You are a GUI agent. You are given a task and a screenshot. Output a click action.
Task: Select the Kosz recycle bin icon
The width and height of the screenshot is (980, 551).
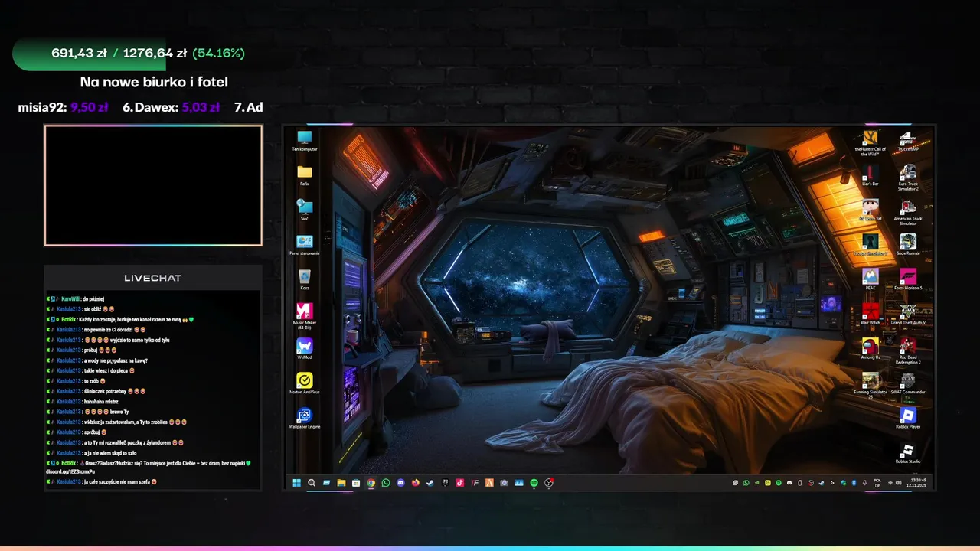click(x=304, y=279)
